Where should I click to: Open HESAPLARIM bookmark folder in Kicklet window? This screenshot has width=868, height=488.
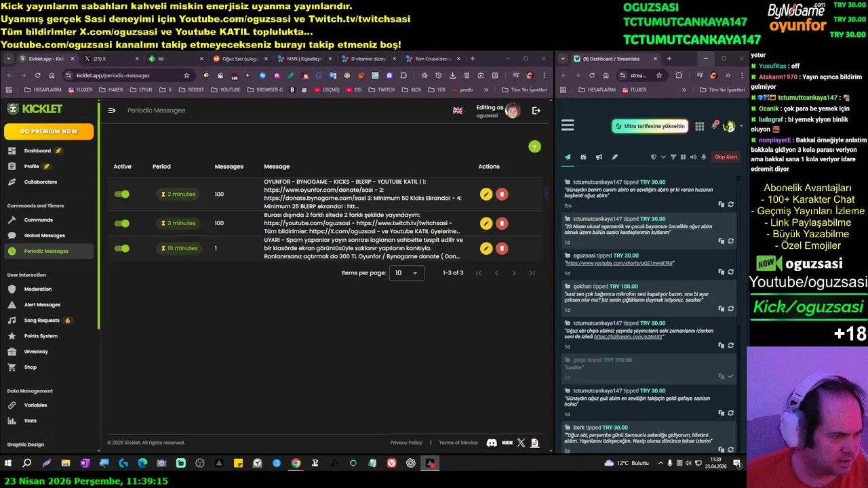click(x=42, y=89)
